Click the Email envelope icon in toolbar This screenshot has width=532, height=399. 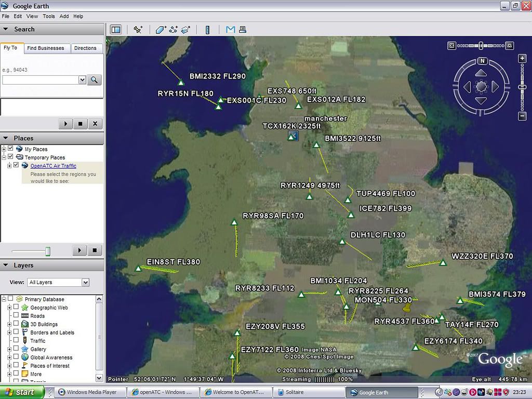(231, 30)
